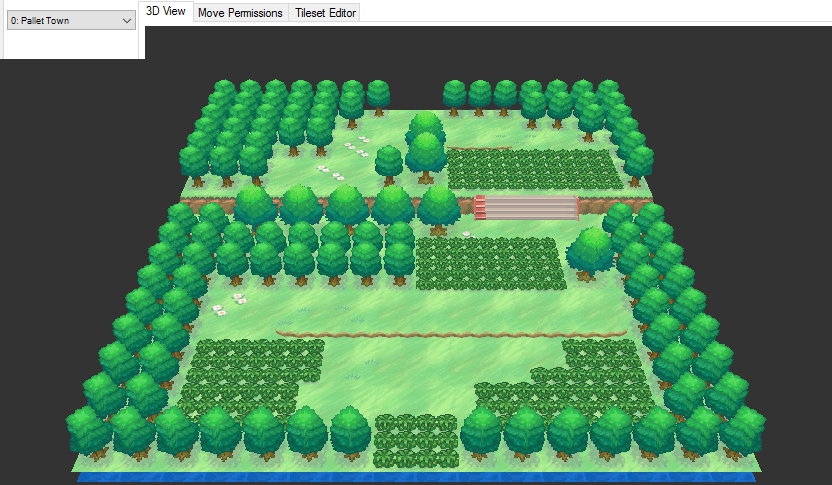The image size is (832, 485).
Task: Open the map selector dropdown showing Pallet Town
Action: 71,21
